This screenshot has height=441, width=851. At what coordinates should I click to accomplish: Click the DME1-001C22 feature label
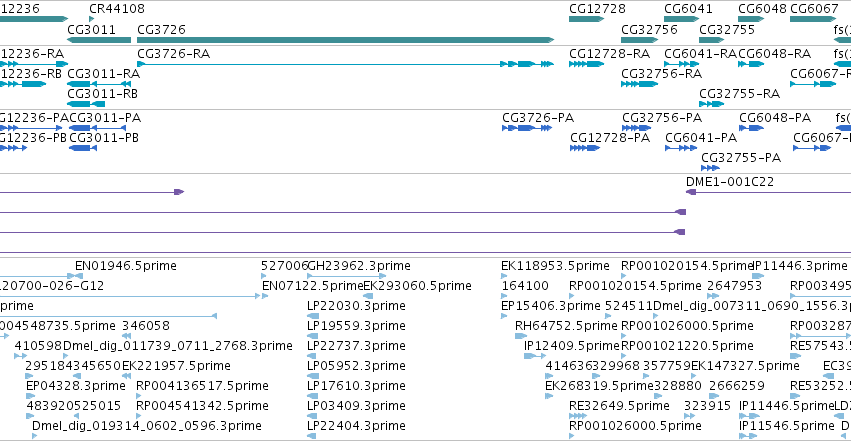(730, 182)
